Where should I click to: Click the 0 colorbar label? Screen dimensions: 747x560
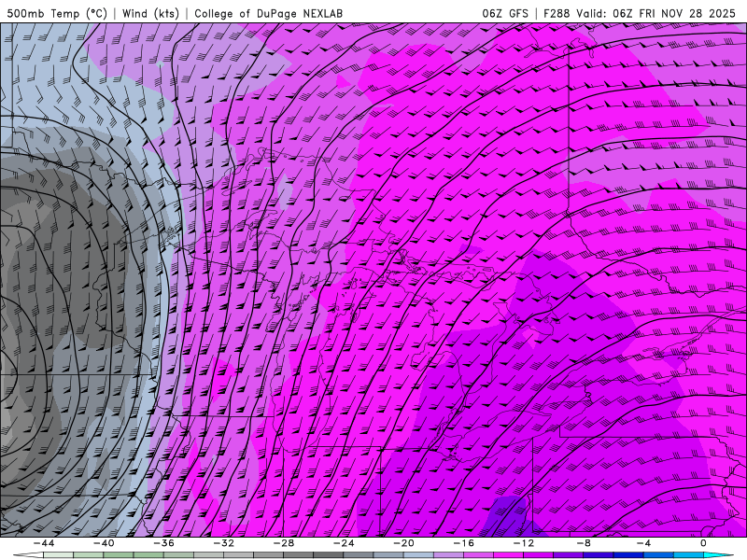click(x=704, y=543)
